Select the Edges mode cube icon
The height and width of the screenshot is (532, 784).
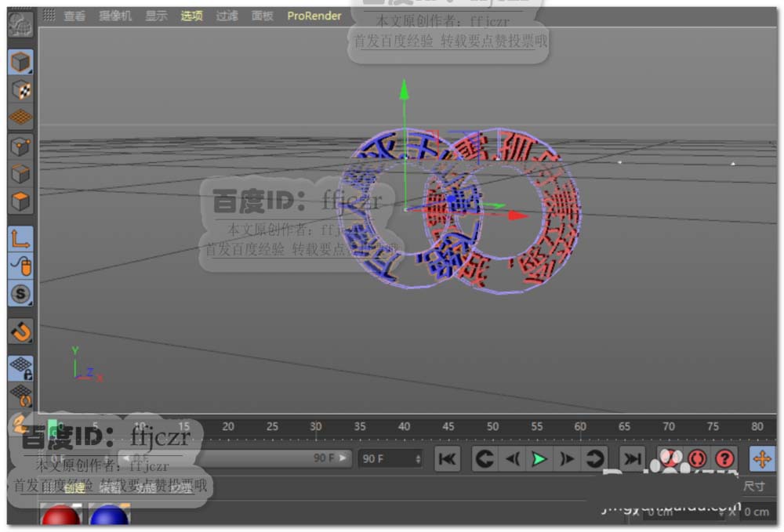20,174
